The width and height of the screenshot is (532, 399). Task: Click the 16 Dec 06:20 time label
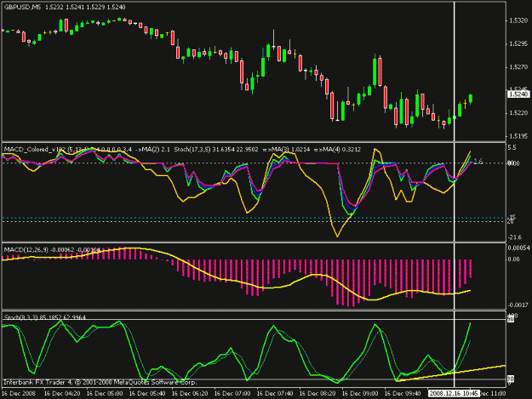pyautogui.click(x=190, y=394)
